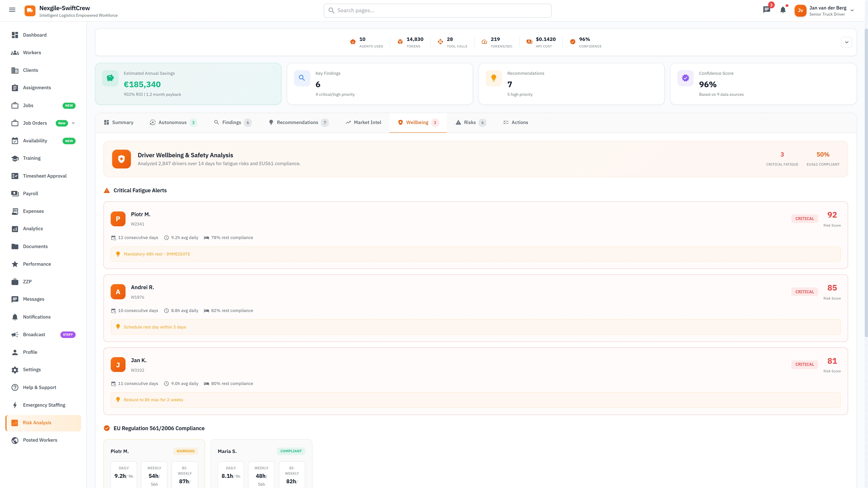Click the Search pages input field
The height and width of the screenshot is (488, 868).
click(x=437, y=10)
